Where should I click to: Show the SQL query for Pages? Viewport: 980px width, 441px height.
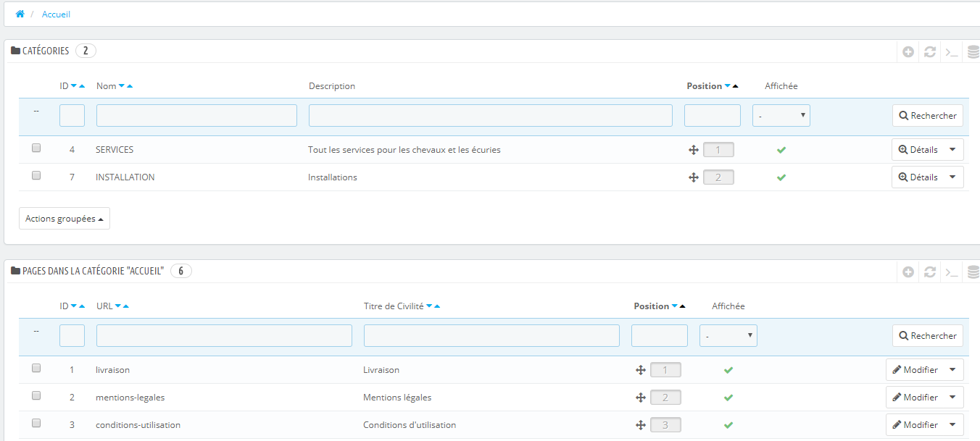(952, 272)
